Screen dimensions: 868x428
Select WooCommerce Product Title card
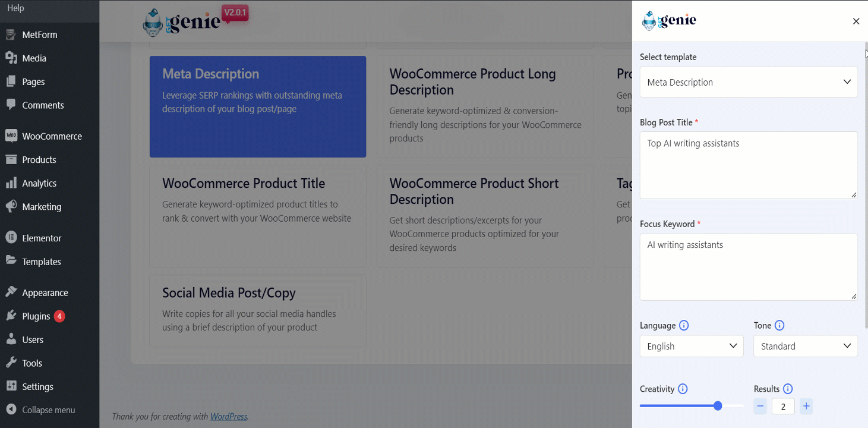[258, 216]
